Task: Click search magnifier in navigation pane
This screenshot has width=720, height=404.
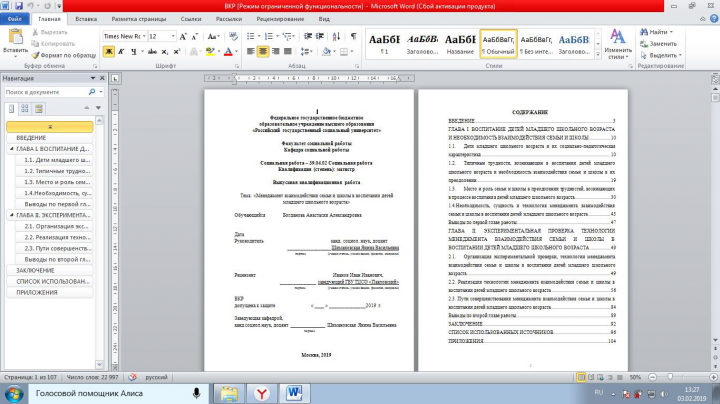Action: (x=92, y=92)
